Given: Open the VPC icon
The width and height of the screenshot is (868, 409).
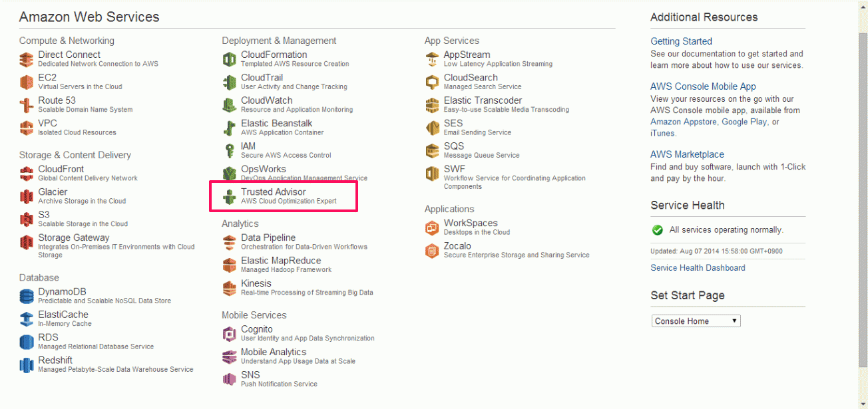Looking at the screenshot, I should 27,128.
